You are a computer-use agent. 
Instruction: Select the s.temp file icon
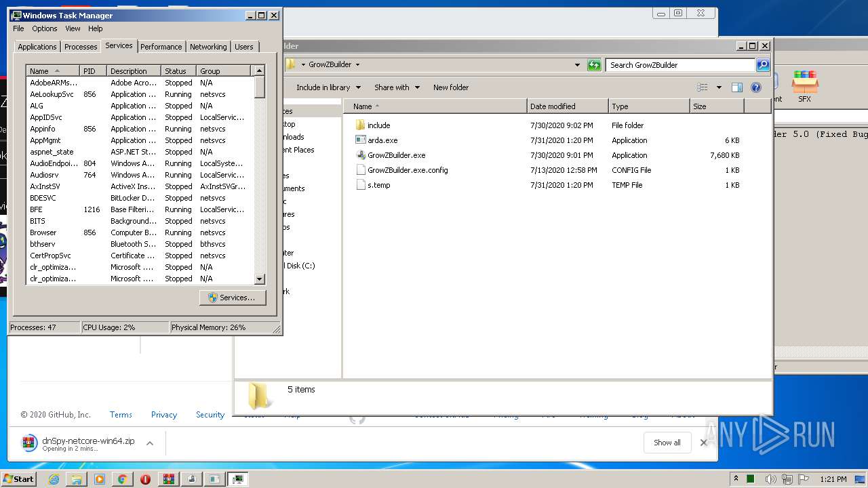[x=361, y=185]
